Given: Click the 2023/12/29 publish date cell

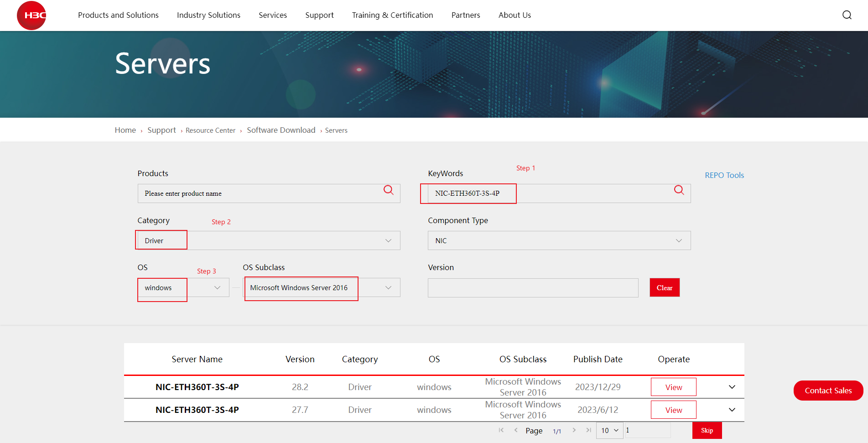Looking at the screenshot, I should pyautogui.click(x=598, y=387).
